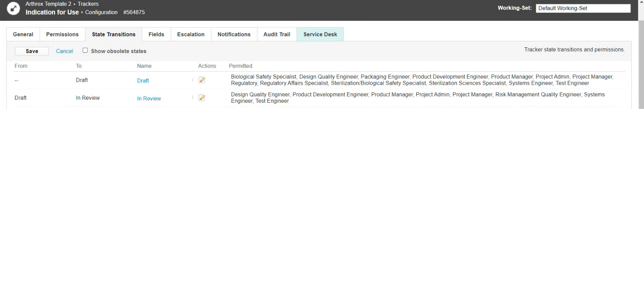Edit the Draft state transition
Screen dimensions: 644x286
point(202,80)
